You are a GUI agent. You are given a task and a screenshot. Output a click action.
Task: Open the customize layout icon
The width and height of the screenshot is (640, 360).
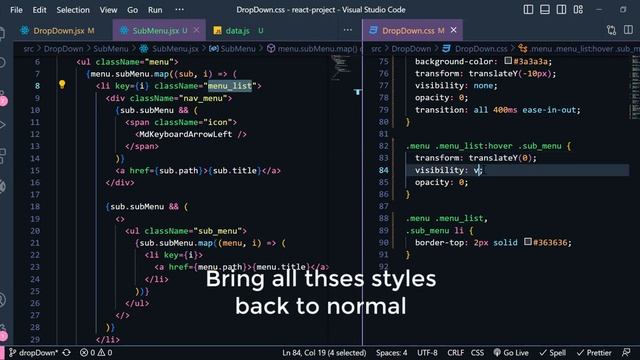[x=578, y=9]
